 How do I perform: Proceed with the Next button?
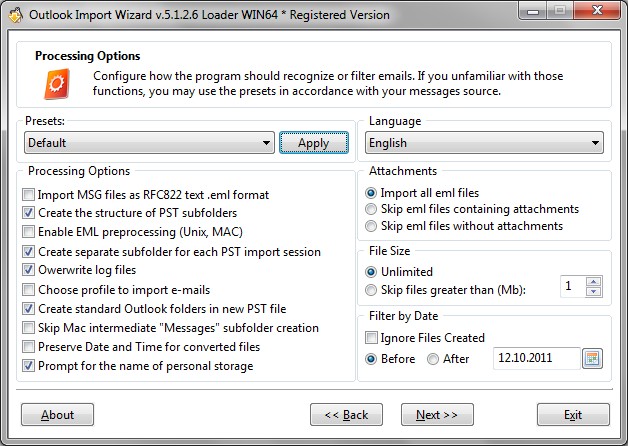click(x=437, y=415)
